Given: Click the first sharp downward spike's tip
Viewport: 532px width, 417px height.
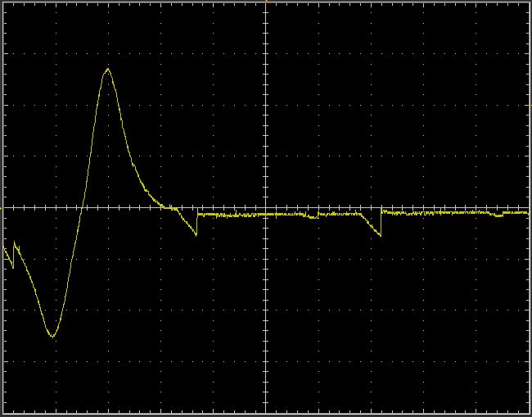Looking at the screenshot, I should click(x=196, y=235).
